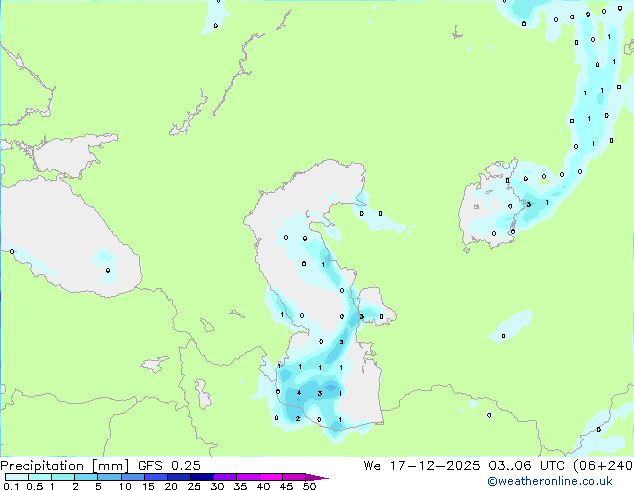Click the legend swatch between 45 and 50
The image size is (634, 490).
[294, 477]
